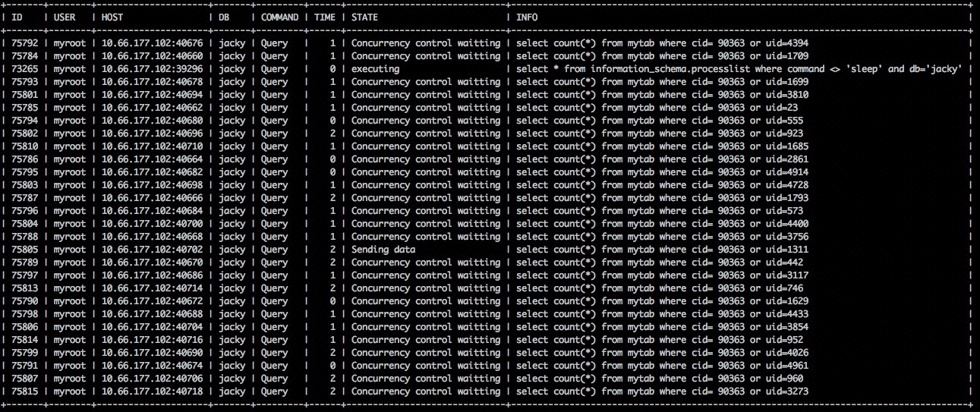
Task: Click the query ending uid=573
Action: (x=660, y=211)
